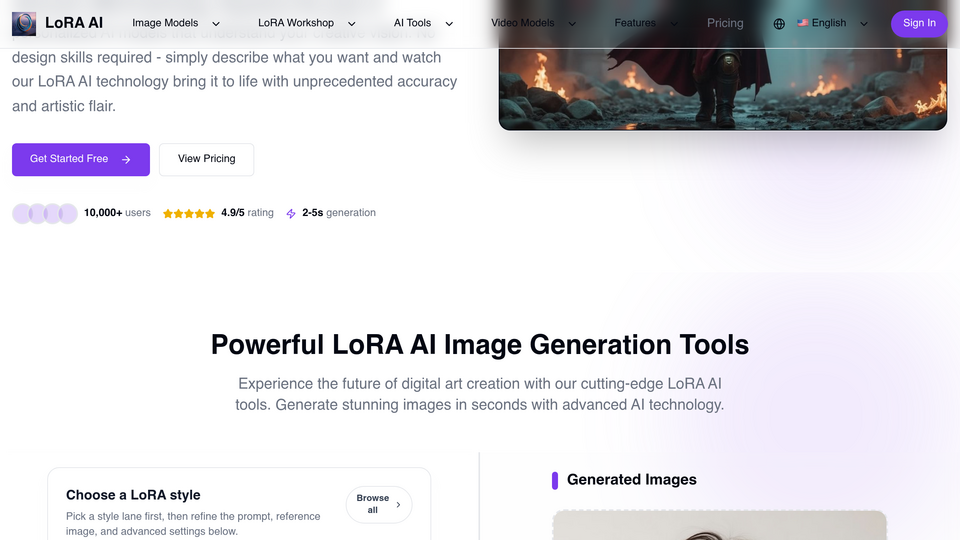Viewport: 960px width, 540px height.
Task: Click the '4.9/5 rating' text
Action: click(x=247, y=213)
